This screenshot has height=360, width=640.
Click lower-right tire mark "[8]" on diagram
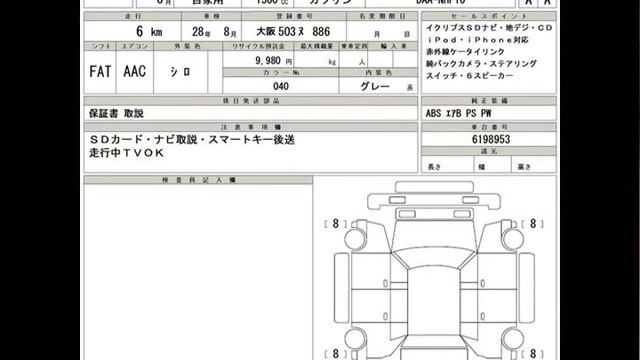(x=533, y=353)
